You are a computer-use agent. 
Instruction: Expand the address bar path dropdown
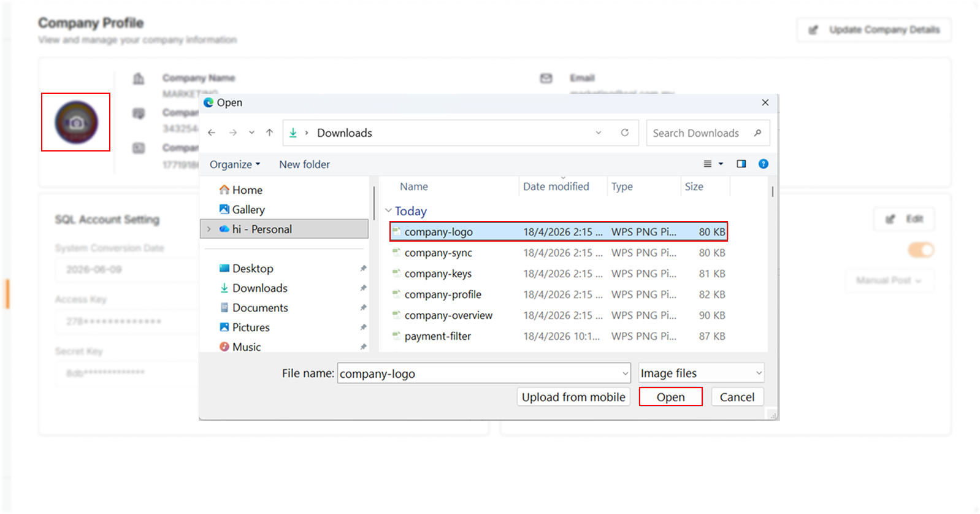(x=599, y=132)
